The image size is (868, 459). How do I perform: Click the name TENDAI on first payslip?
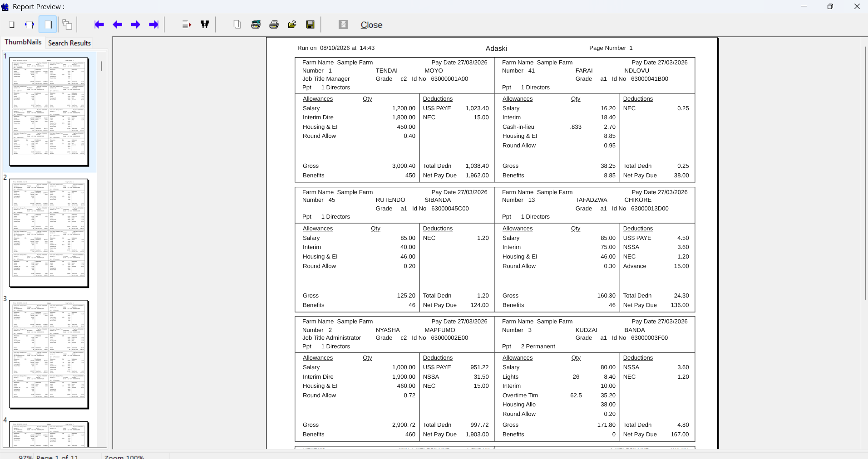point(386,71)
